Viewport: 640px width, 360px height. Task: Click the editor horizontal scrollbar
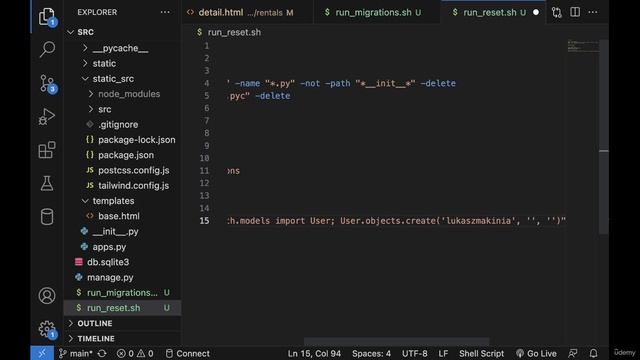point(396,341)
